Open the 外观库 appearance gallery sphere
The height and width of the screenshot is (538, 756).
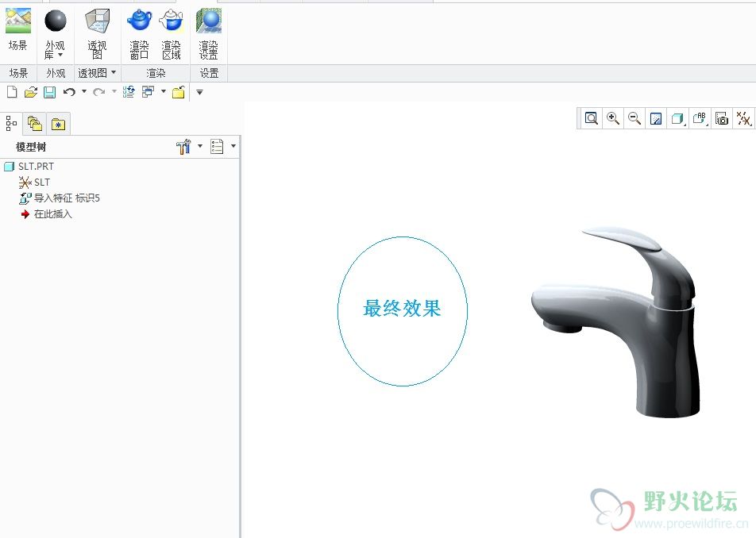(56, 21)
